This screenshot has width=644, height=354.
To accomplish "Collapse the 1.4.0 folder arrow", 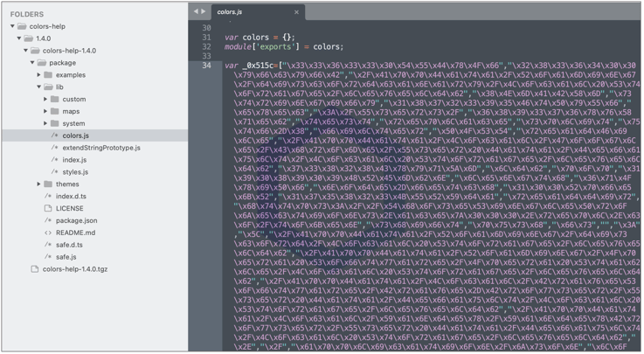I will [23, 38].
